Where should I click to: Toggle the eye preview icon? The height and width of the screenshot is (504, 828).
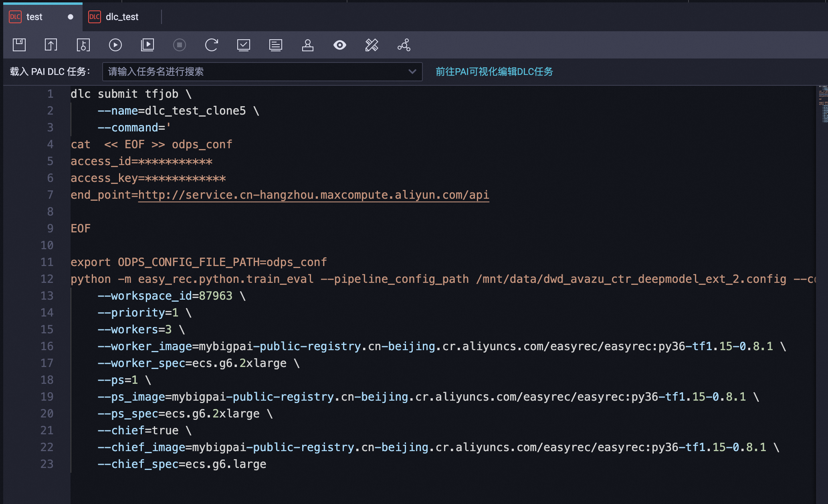pos(340,45)
